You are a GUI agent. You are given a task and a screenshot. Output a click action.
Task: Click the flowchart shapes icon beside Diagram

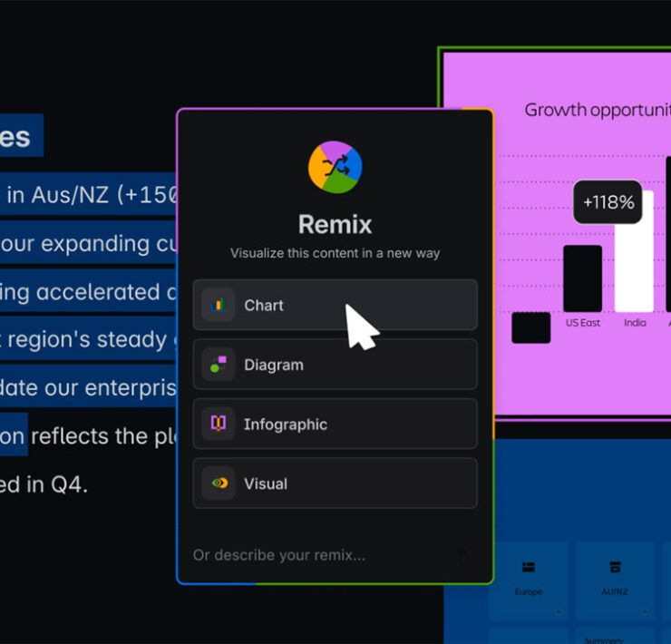coord(219,365)
